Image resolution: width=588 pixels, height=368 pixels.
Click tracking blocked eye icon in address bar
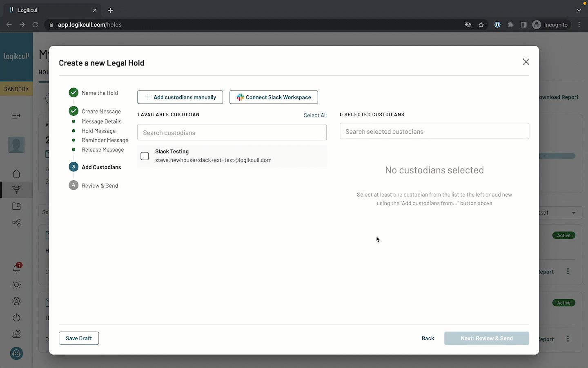[x=468, y=25]
